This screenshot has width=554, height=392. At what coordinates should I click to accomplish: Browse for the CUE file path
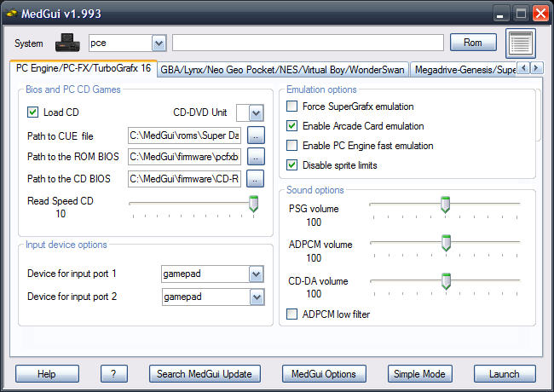[x=257, y=135]
